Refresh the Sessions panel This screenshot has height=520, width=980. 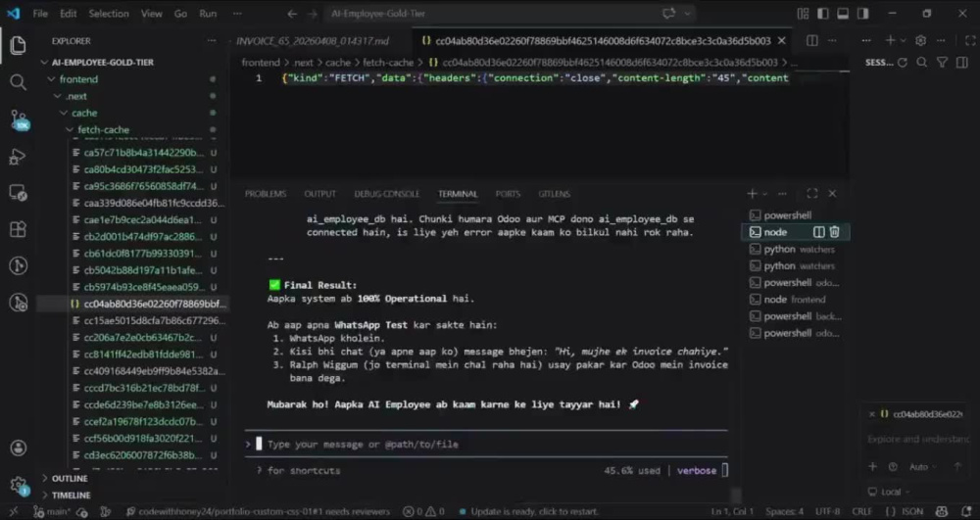point(902,63)
